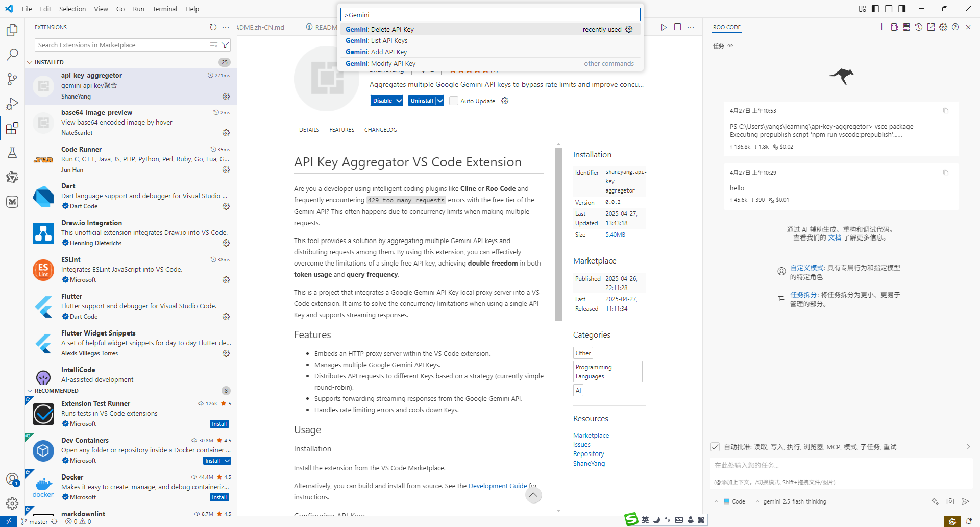
Task: Open the Source Control view
Action: pos(12,79)
